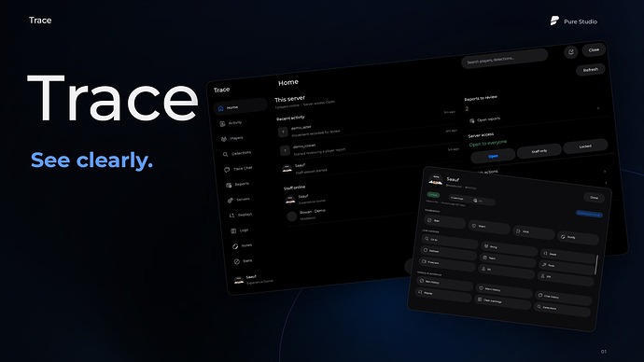
Task: Set server access to Locked
Action: [x=585, y=146]
